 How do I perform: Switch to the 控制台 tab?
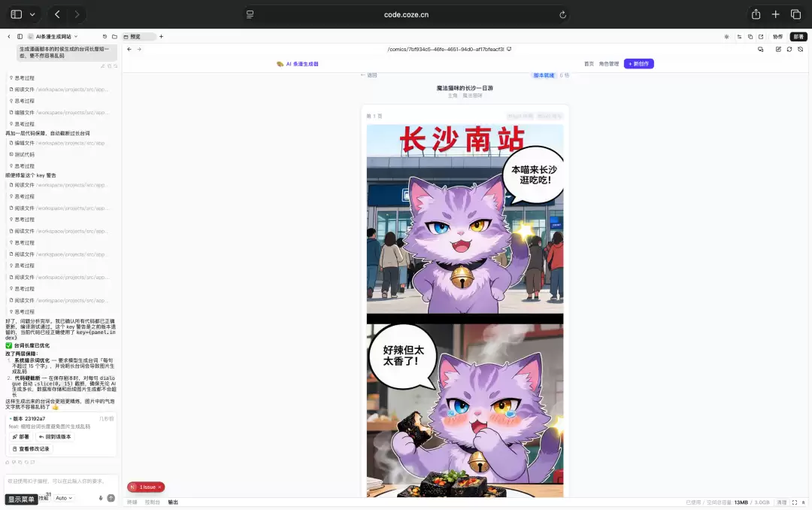click(152, 502)
